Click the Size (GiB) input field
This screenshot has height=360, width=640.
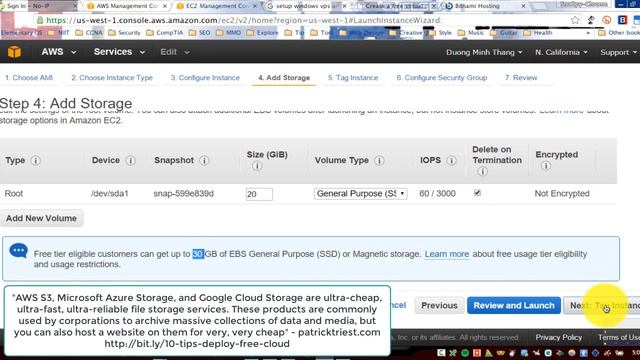tap(259, 194)
